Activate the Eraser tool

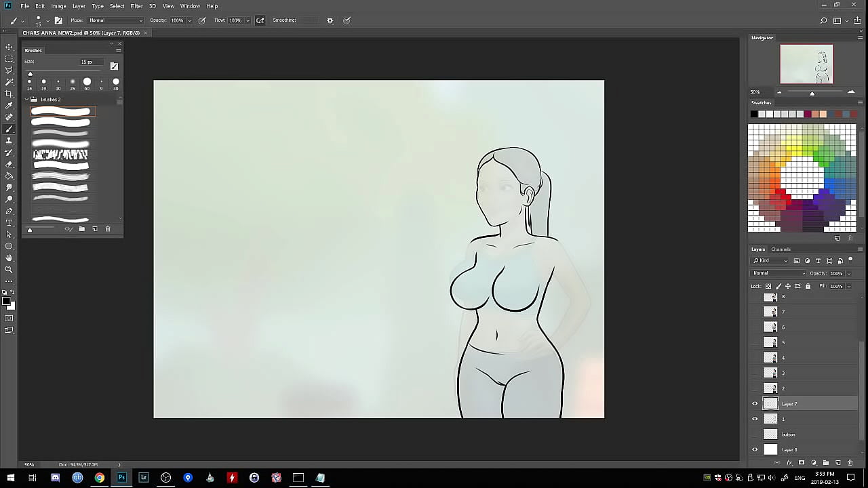9,164
